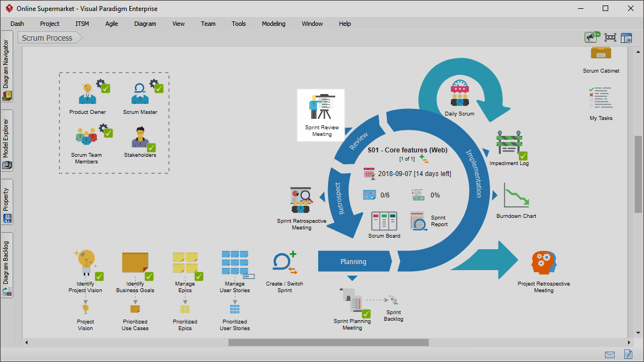Open the Project menu
The image size is (644, 362).
pyautogui.click(x=50, y=24)
